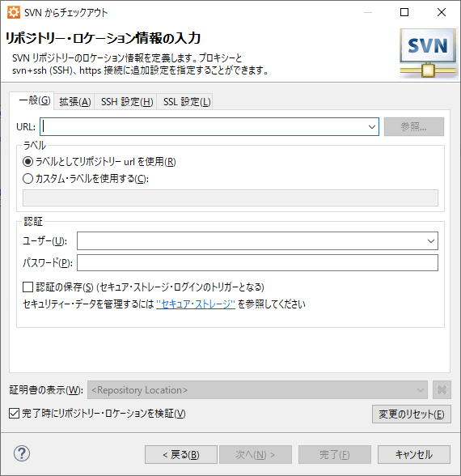Click the delete certificate X icon button
The height and width of the screenshot is (476, 461).
(x=442, y=390)
